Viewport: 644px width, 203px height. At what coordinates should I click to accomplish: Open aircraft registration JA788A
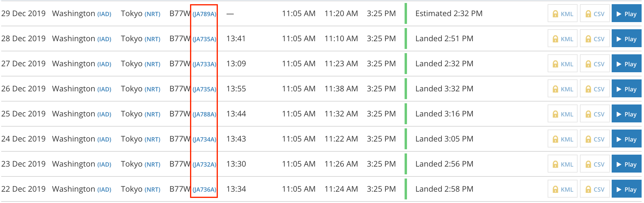coord(204,114)
